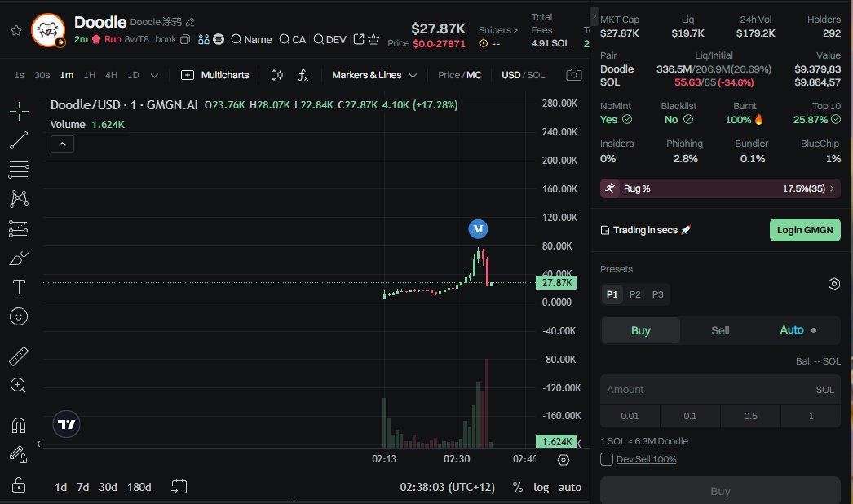Open chart axis settings gear
The image size is (853, 504).
point(564,460)
